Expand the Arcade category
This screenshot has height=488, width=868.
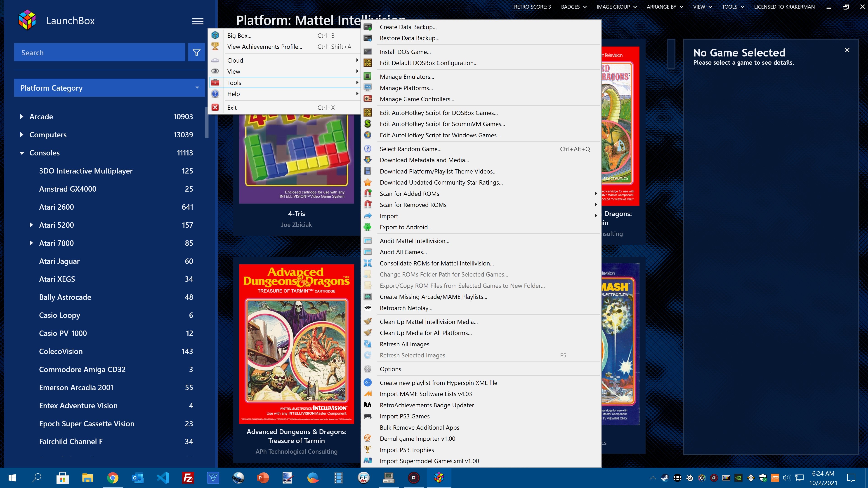[x=22, y=117]
